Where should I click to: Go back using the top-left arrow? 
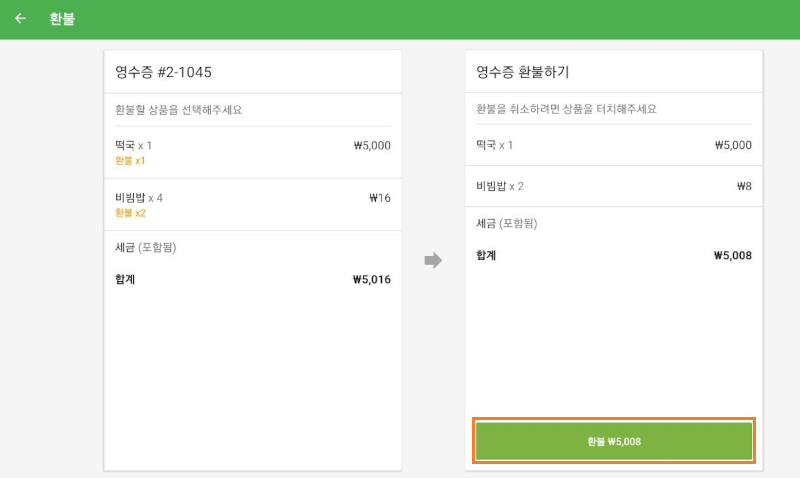tap(20, 19)
